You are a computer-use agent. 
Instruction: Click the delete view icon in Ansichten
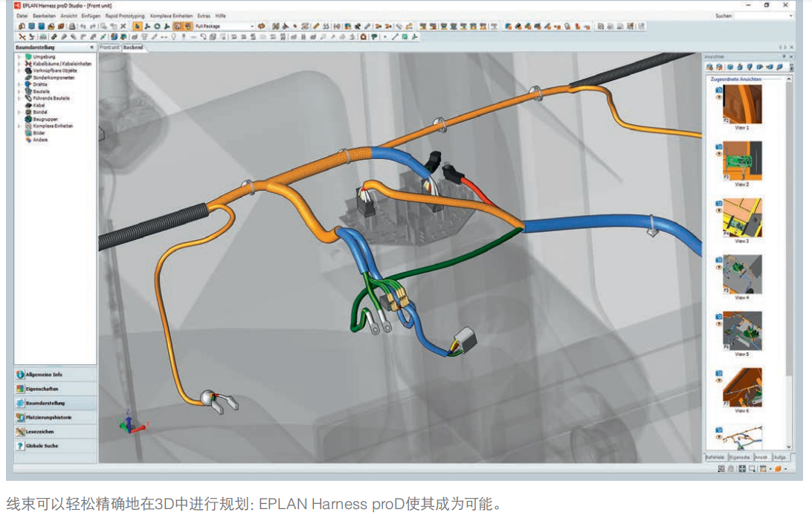coord(719,68)
